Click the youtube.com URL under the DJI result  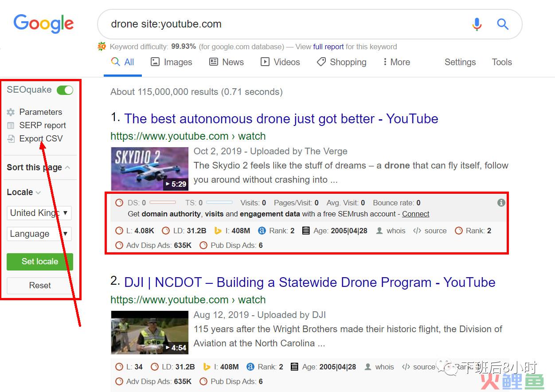pyautogui.click(x=188, y=300)
